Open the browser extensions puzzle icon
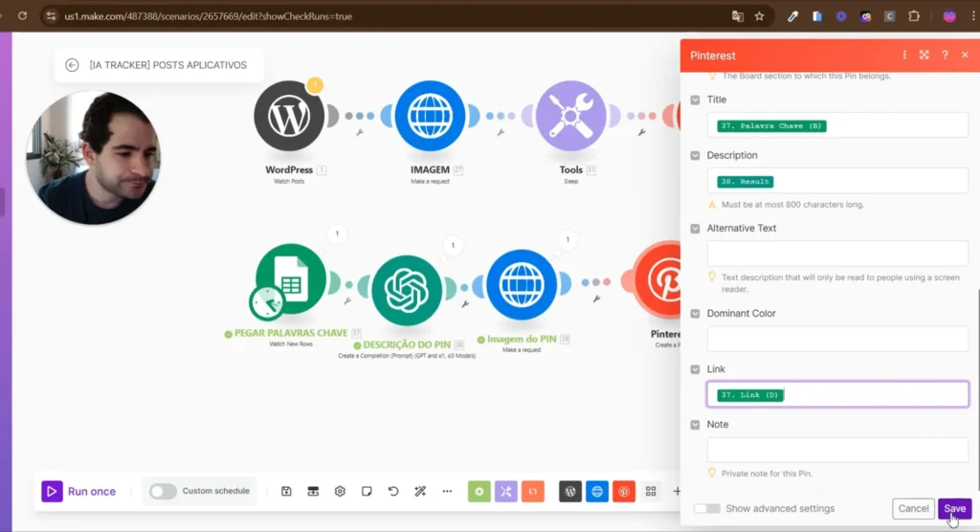This screenshot has width=980, height=532. [x=914, y=16]
